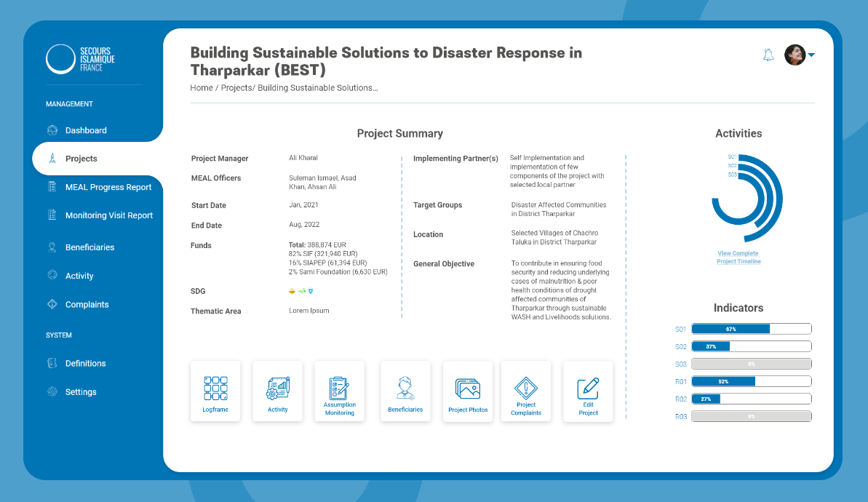Open the Assumption Monitoring checklist icon
This screenshot has height=502, width=868.
tap(339, 388)
